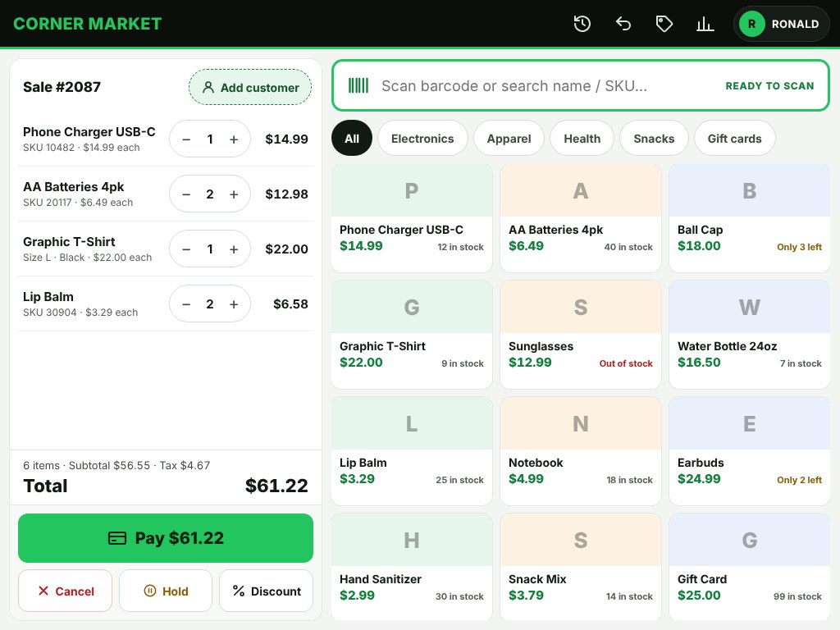Add a customer to the sale
This screenshot has width=840, height=630.
click(250, 87)
